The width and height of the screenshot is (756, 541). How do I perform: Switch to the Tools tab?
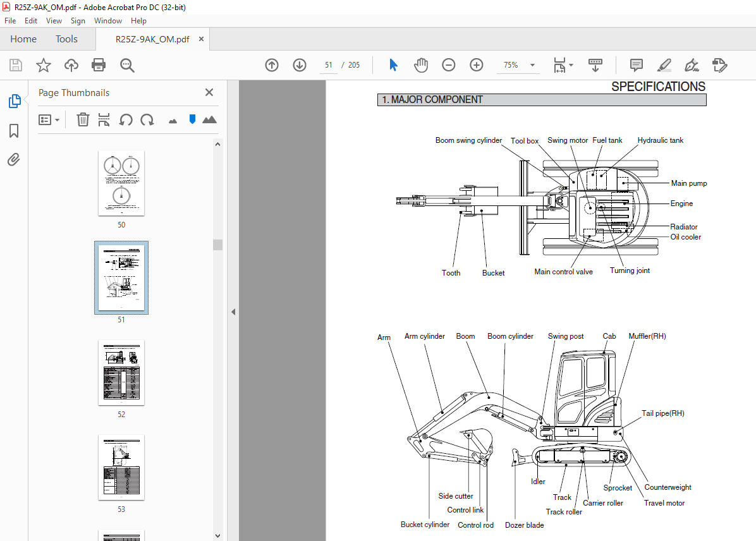tap(66, 39)
